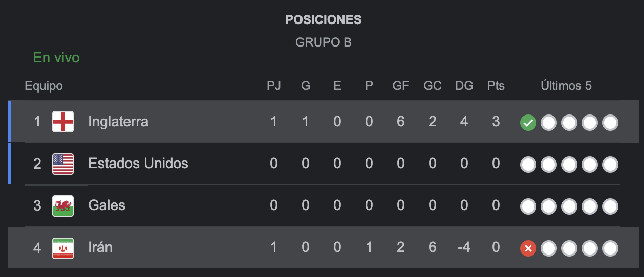
Task: Click the GRUPO B label
Action: coord(323,42)
